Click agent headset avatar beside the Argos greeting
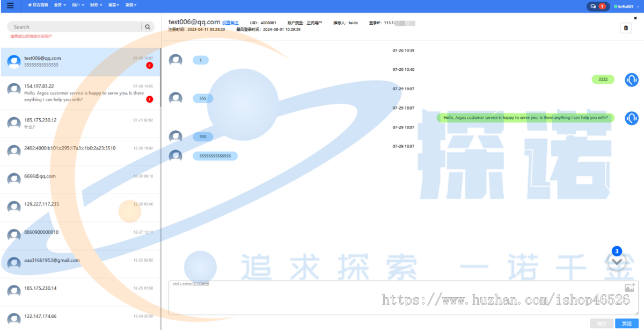 pos(632,118)
